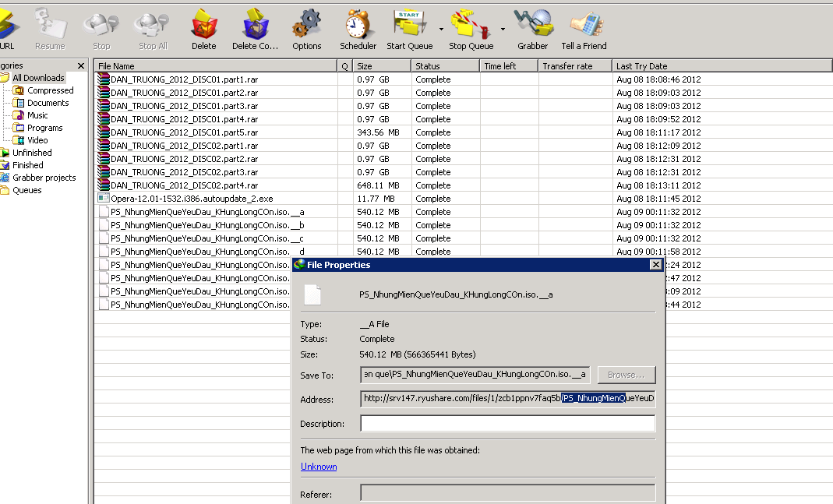
Task: Select DAN_TRUONG_2012_DISC02.part3.rar row
Action: pos(185,173)
